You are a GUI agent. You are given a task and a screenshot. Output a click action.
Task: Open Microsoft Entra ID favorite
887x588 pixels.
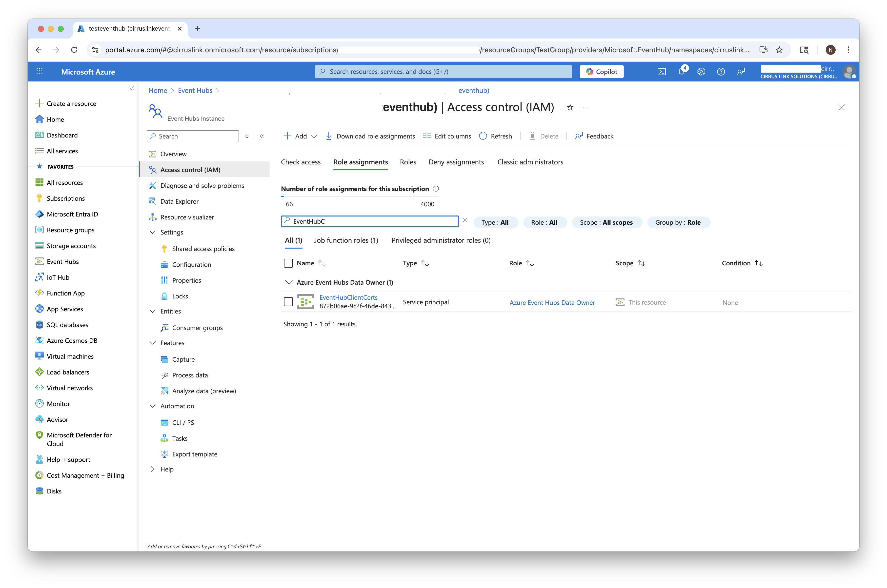pos(72,214)
